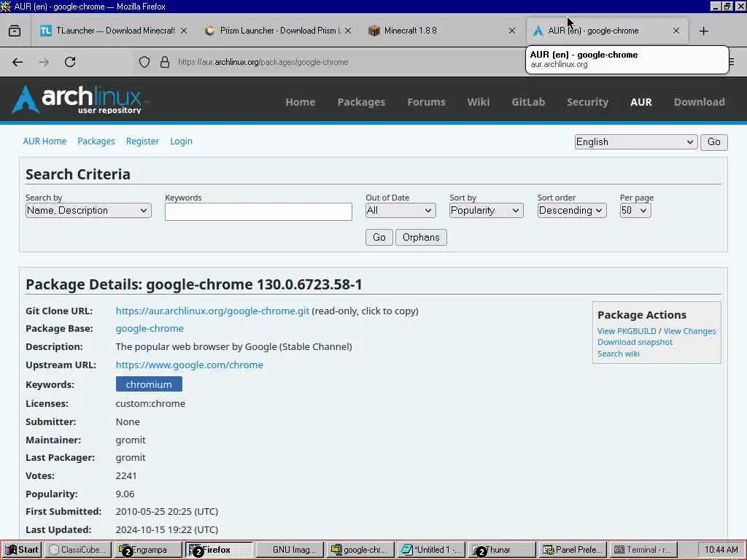The width and height of the screenshot is (747, 560).
Task: Switch to ClassiCube taskbar item
Action: [x=77, y=550]
